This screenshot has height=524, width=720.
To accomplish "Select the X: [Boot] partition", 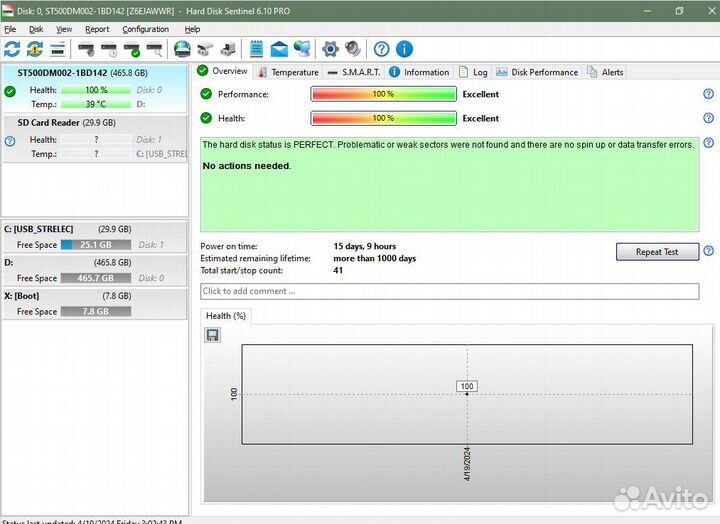I will click(95, 303).
